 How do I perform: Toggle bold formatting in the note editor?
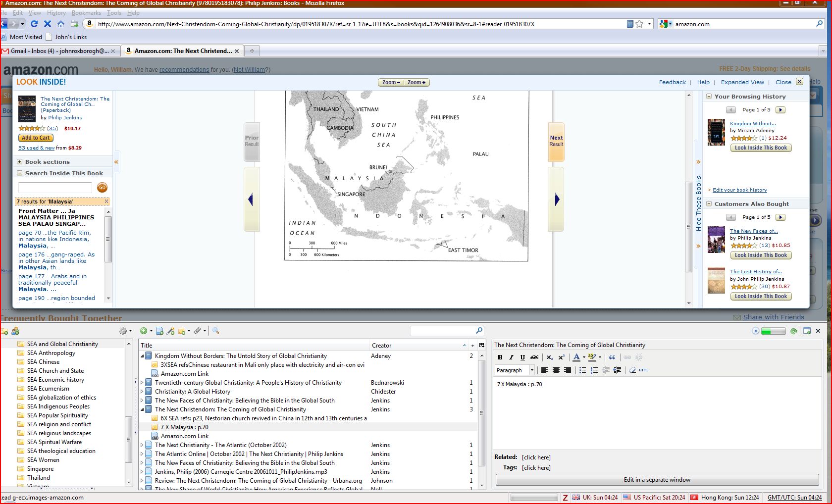coord(500,357)
